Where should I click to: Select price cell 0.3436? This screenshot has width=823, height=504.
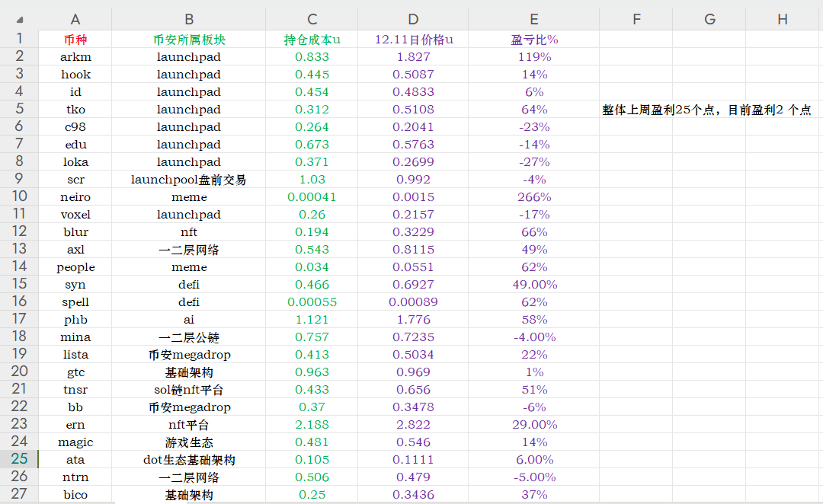point(413,495)
